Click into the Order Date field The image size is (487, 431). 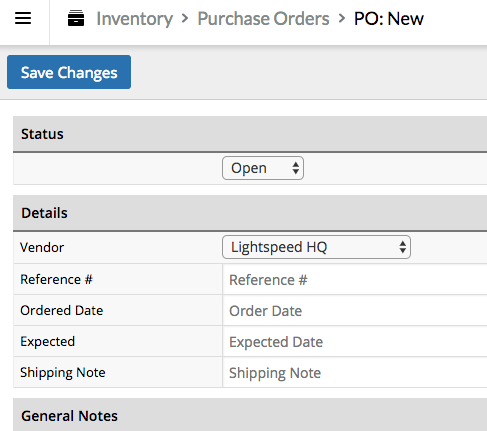tap(355, 310)
